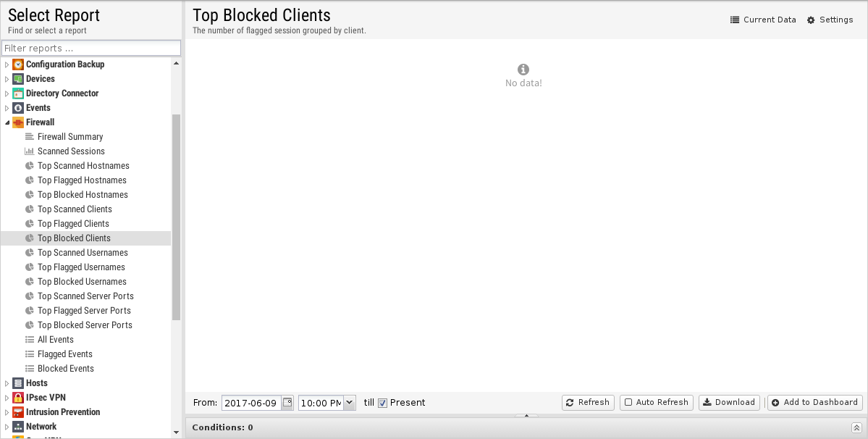The width and height of the screenshot is (868, 439).
Task: Open the calendar date picker icon
Action: [287, 403]
